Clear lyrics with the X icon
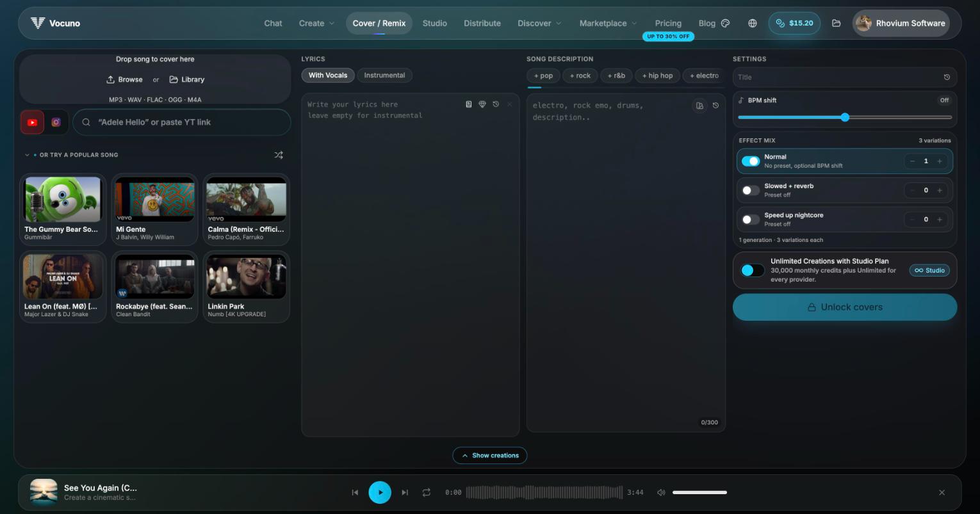This screenshot has width=980, height=514. tap(510, 104)
